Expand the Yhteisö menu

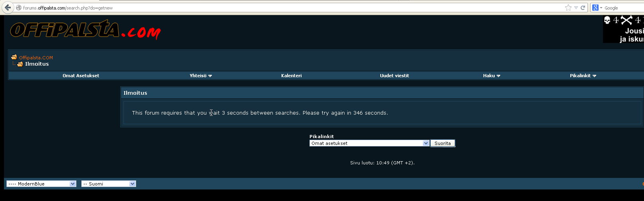[200, 76]
